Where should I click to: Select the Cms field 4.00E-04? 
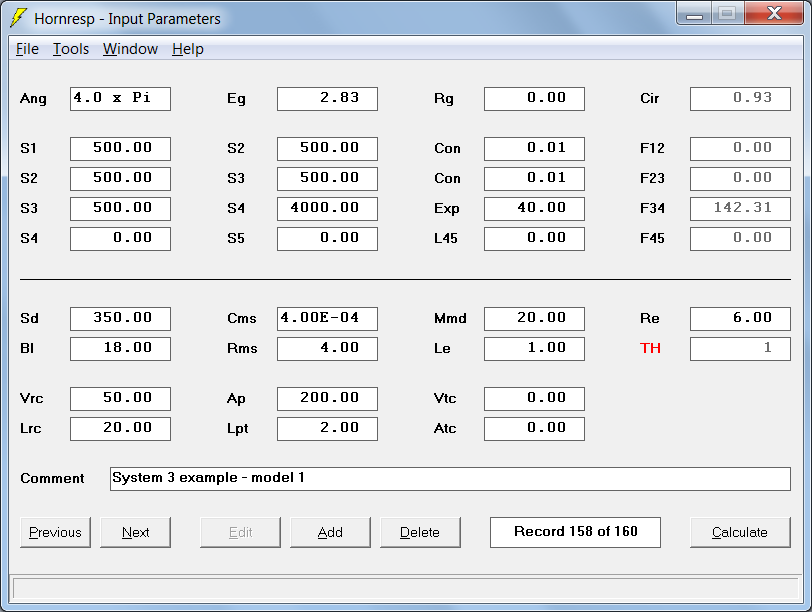point(327,318)
